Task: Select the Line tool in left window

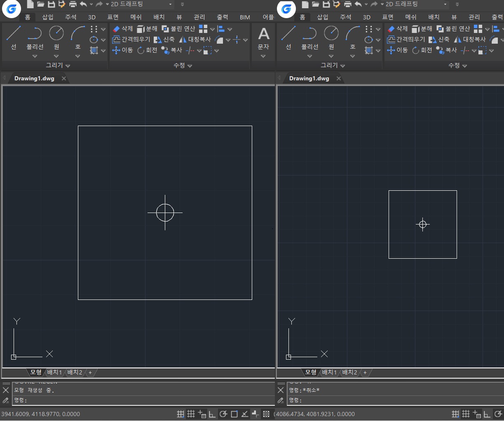Action: pos(14,37)
